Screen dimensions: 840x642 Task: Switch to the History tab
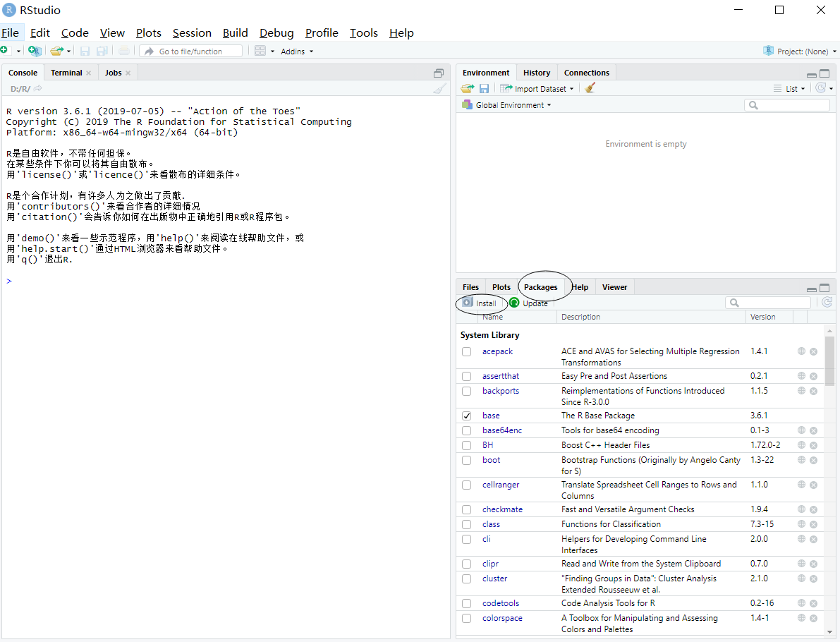[x=537, y=73]
